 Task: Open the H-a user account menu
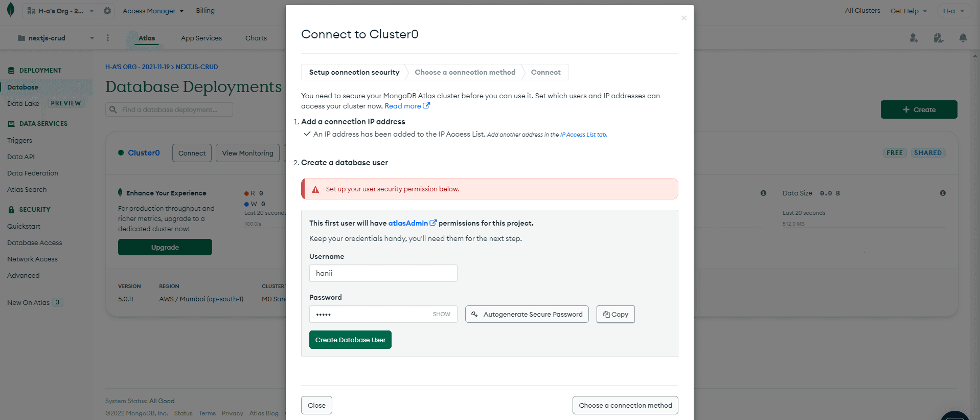pyautogui.click(x=953, y=11)
